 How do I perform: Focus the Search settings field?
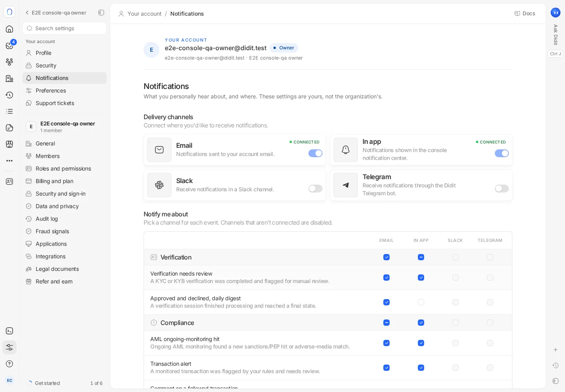pos(64,28)
